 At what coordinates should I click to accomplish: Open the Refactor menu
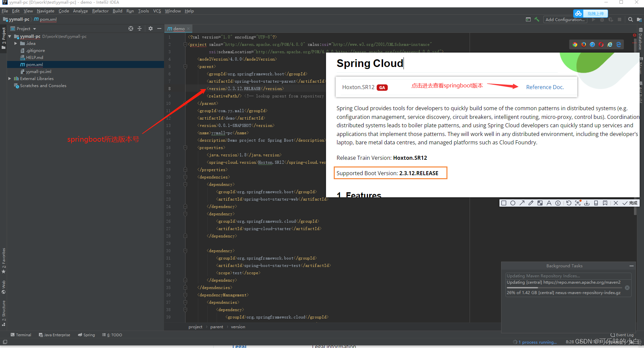point(100,11)
